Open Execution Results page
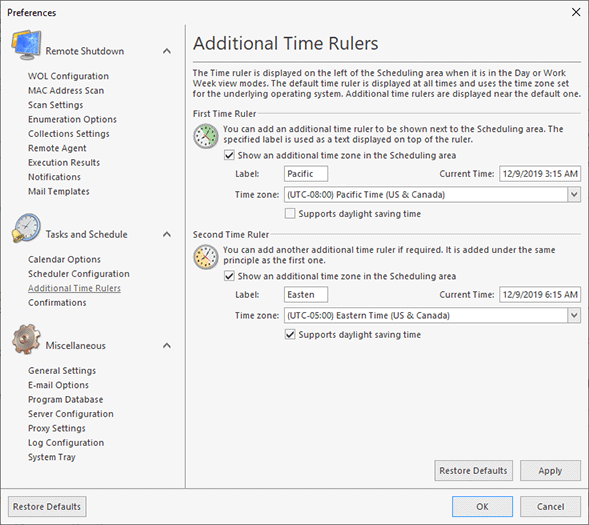589x525 pixels. click(64, 162)
